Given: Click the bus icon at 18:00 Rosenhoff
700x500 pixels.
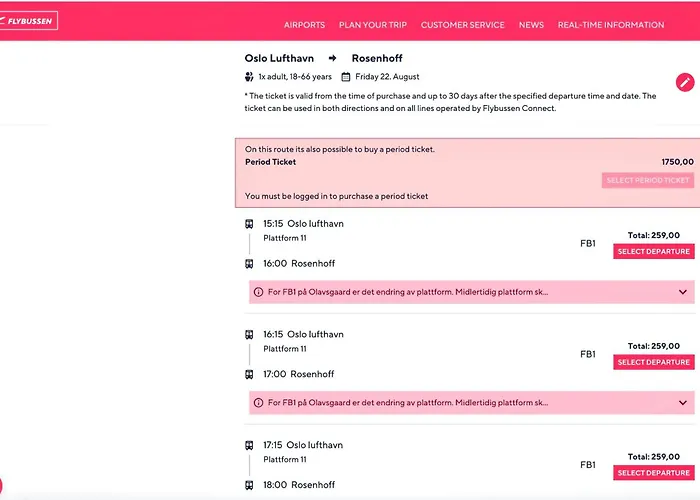Looking at the screenshot, I should click(x=249, y=485).
